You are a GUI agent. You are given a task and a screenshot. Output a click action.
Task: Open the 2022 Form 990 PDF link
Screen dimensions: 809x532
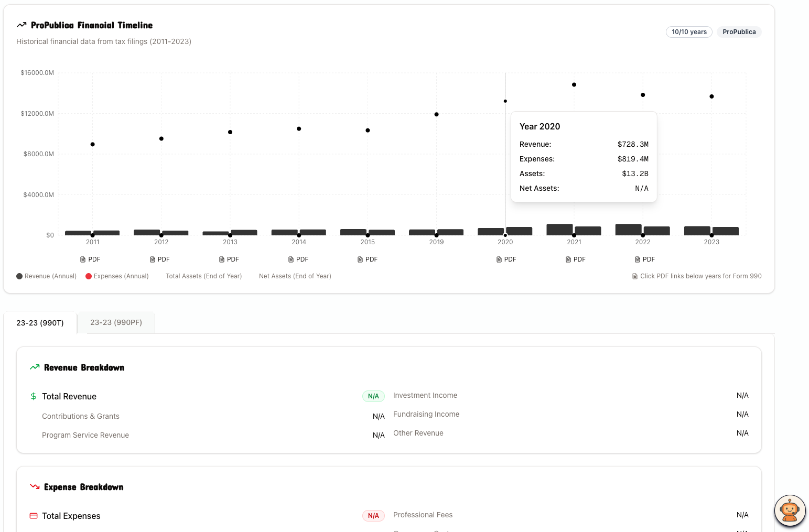(644, 259)
